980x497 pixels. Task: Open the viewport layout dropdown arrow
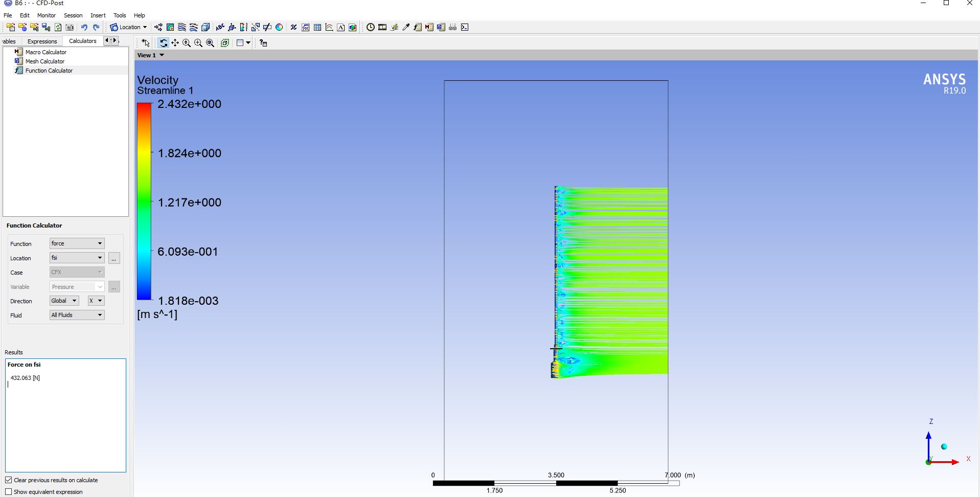point(248,43)
